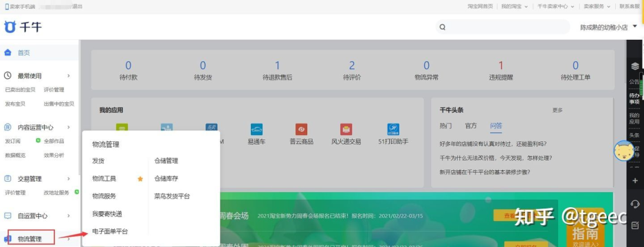Open the first 评价管理 shortcut under 最常使用
The height and width of the screenshot is (247, 644).
[x=54, y=90]
